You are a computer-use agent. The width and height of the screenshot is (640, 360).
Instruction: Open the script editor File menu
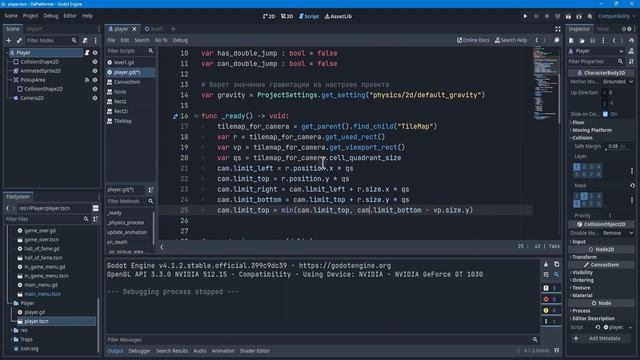tap(111, 40)
